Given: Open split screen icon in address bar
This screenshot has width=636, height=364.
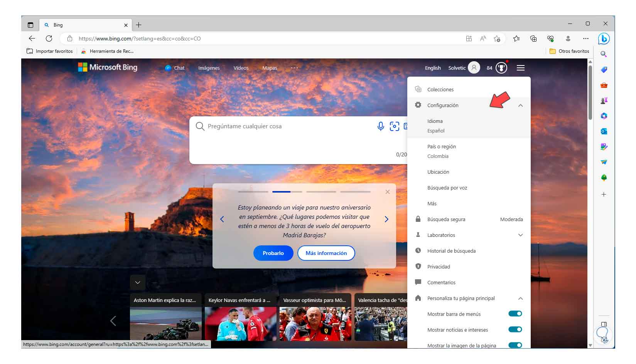Looking at the screenshot, I should (x=469, y=39).
